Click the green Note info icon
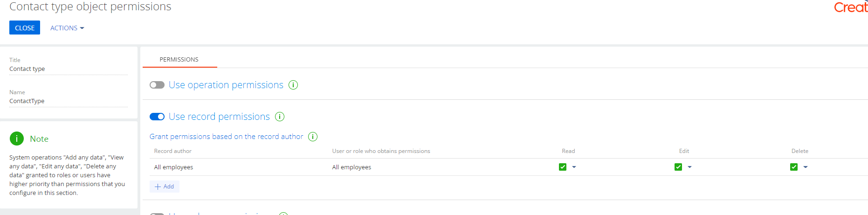The height and width of the screenshot is (215, 868). pyautogui.click(x=17, y=139)
